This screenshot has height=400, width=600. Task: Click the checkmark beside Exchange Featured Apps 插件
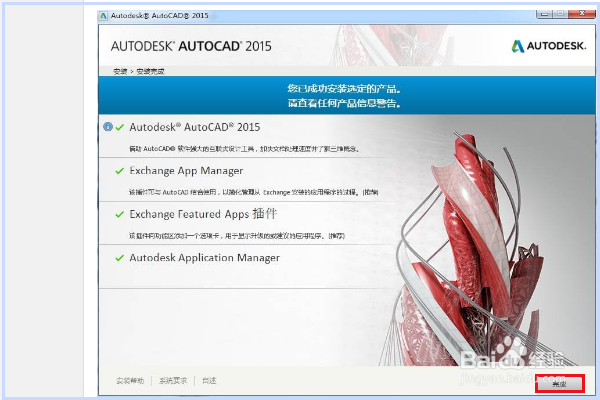click(x=120, y=214)
